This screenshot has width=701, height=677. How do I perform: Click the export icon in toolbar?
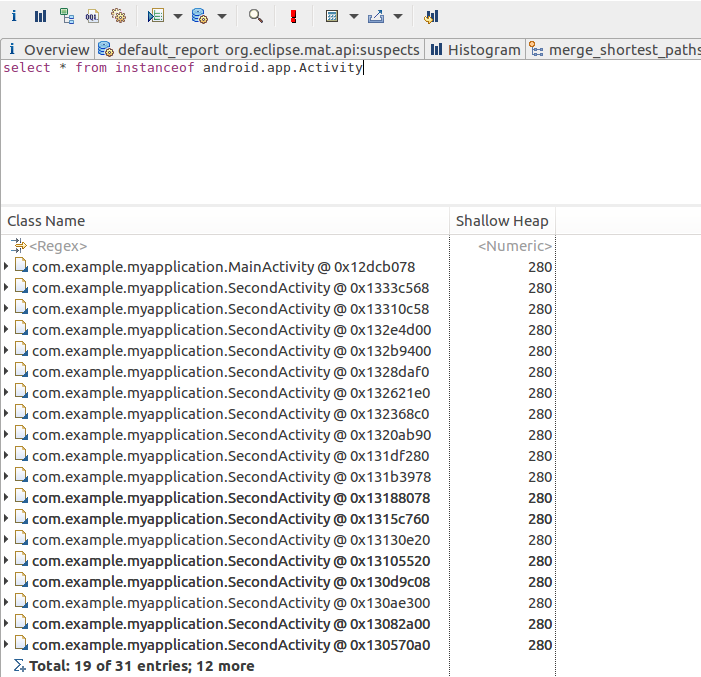click(x=376, y=17)
